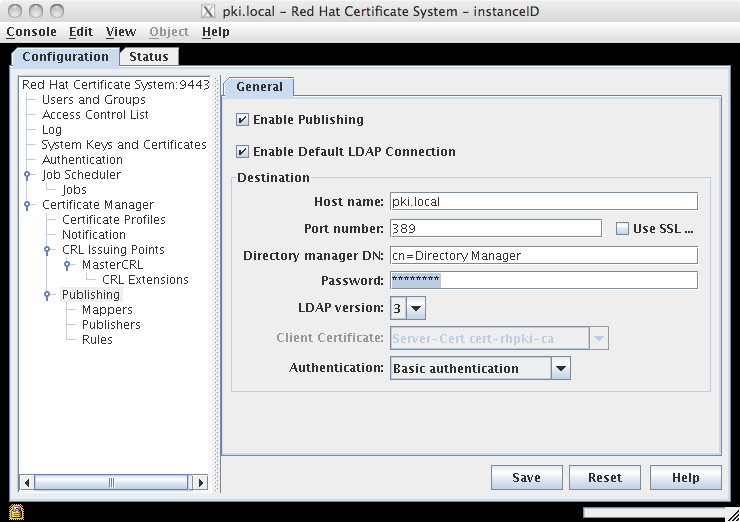
Task: Select Authentication in the tree
Action: click(82, 160)
